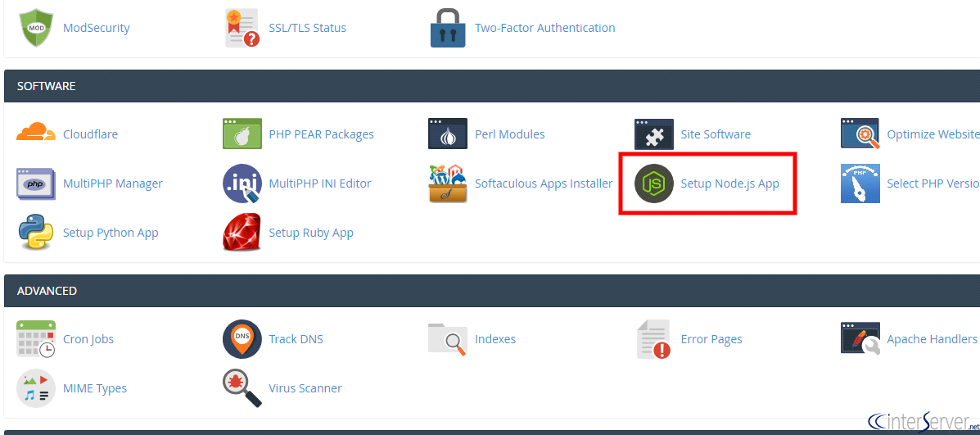Screen dimensions: 980x435
Task: Click the Virus Scanner bug icon
Action: pyautogui.click(x=242, y=388)
